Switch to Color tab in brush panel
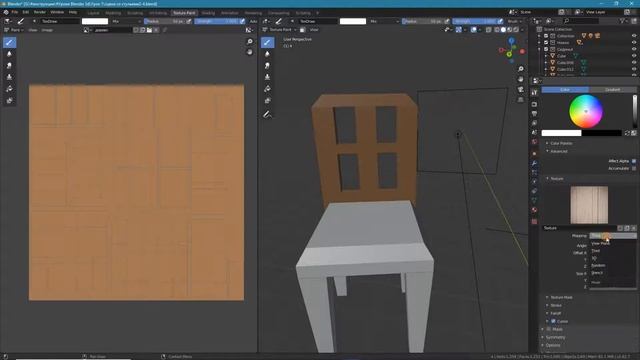This screenshot has width=640, height=360. pyautogui.click(x=565, y=89)
